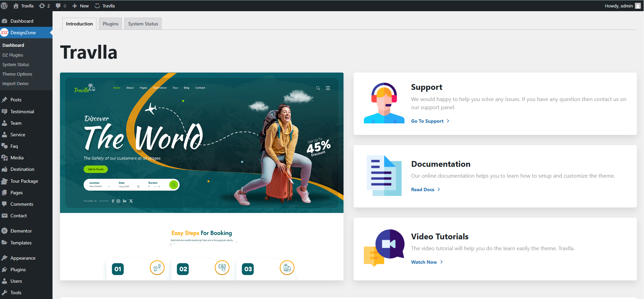Image resolution: width=644 pixels, height=299 pixels.
Task: Click the DexignZone DZ logo icon
Action: click(x=4, y=33)
